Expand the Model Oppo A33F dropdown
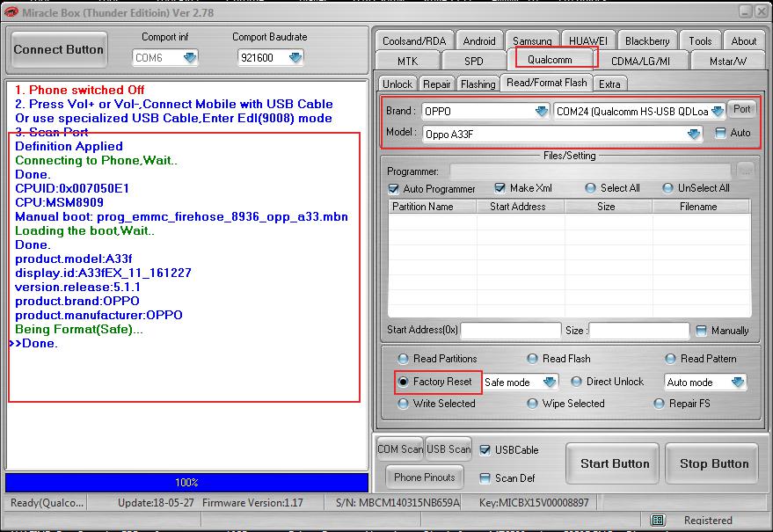 point(694,135)
